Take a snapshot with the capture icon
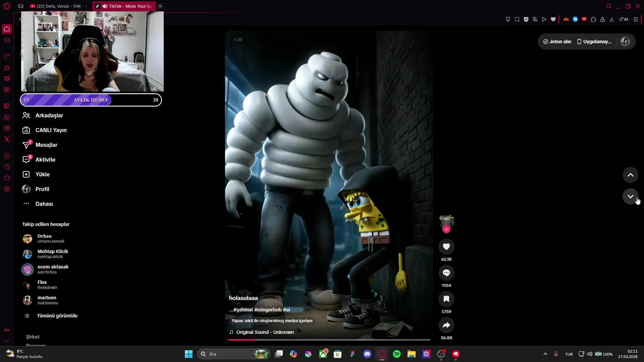The height and width of the screenshot is (362, 644). click(x=517, y=19)
